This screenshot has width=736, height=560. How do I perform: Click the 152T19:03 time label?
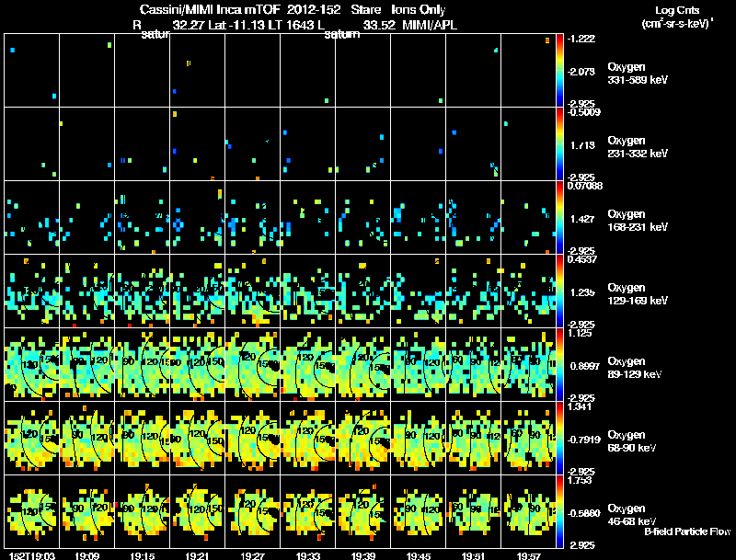pyautogui.click(x=32, y=556)
